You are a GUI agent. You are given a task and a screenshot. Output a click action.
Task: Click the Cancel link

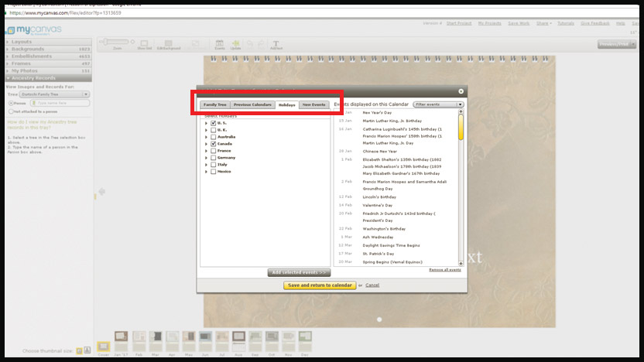click(x=372, y=285)
